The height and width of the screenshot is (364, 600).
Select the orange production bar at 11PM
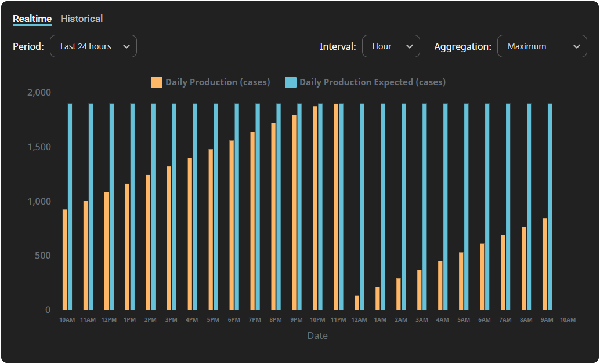pyautogui.click(x=336, y=207)
